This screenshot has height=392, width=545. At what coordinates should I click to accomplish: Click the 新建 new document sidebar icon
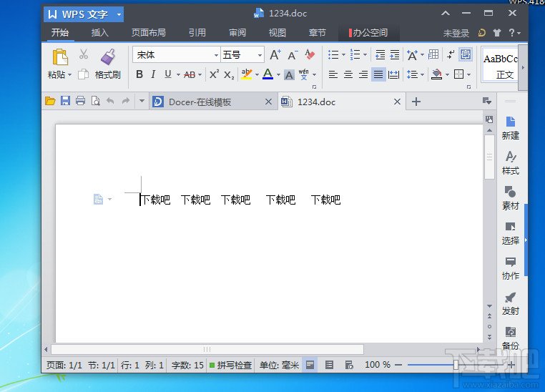(x=510, y=128)
